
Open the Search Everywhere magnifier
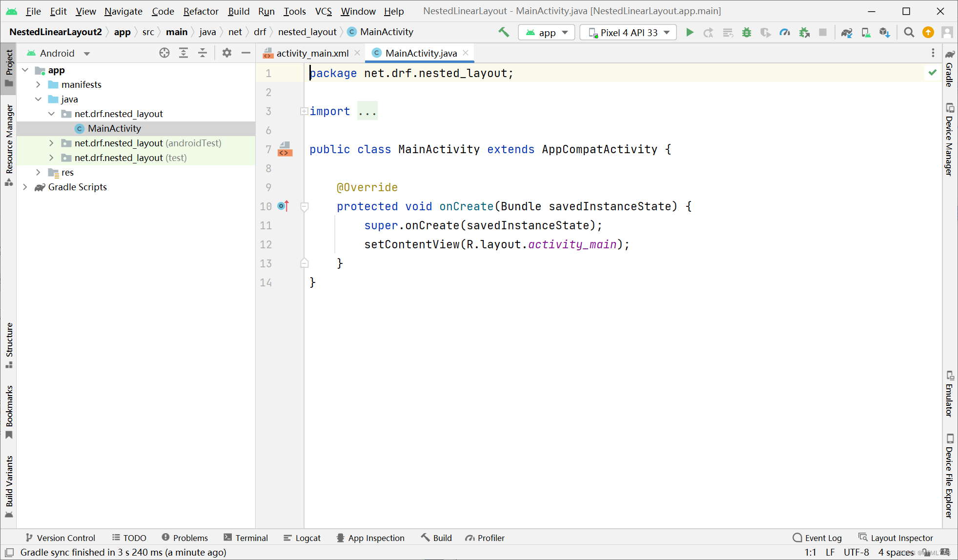tap(909, 32)
